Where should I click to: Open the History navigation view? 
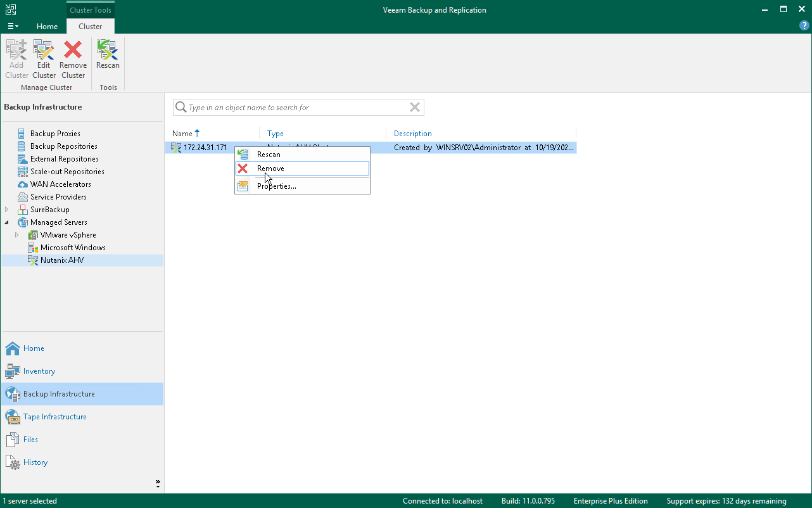click(x=82, y=462)
